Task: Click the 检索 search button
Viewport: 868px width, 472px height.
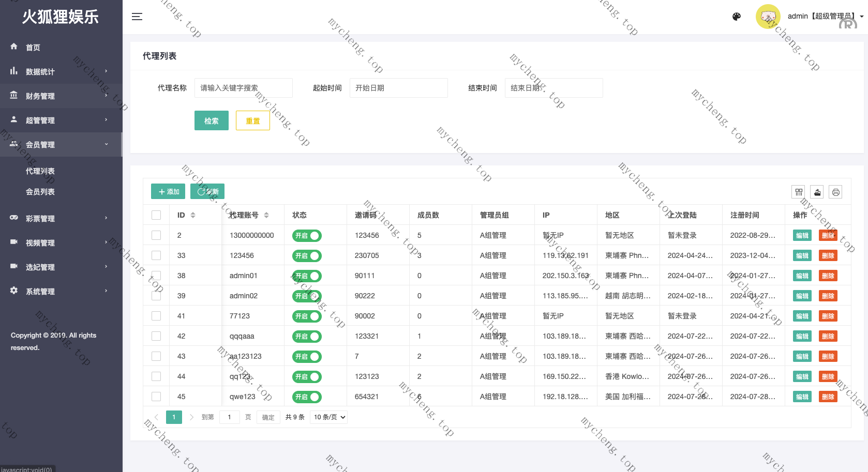Action: [212, 121]
